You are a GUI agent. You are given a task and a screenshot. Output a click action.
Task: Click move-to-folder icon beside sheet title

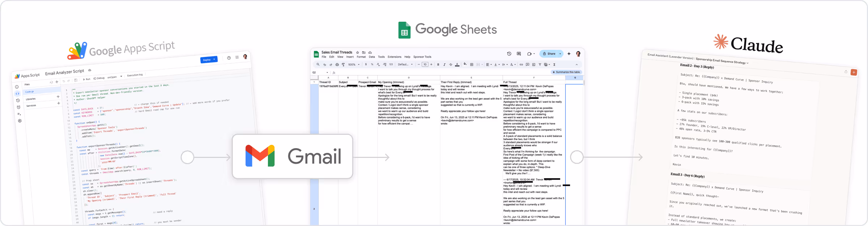[364, 53]
